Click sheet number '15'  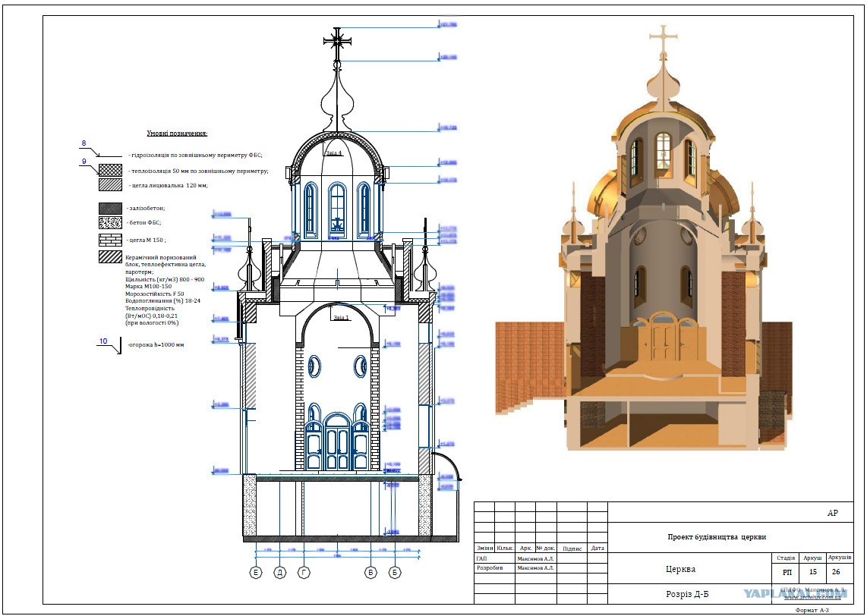pyautogui.click(x=813, y=572)
